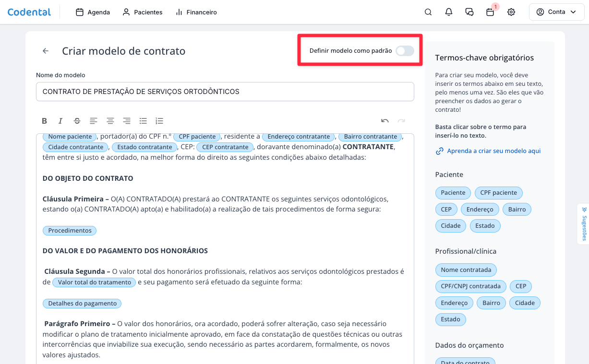Apply italic formatting in editor toolbar

tap(60, 121)
